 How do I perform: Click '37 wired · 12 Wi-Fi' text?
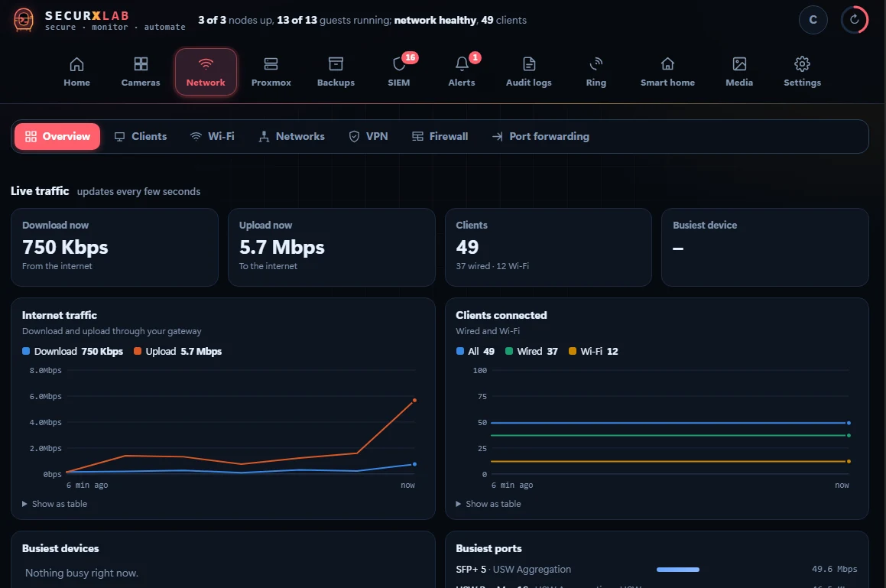point(492,266)
